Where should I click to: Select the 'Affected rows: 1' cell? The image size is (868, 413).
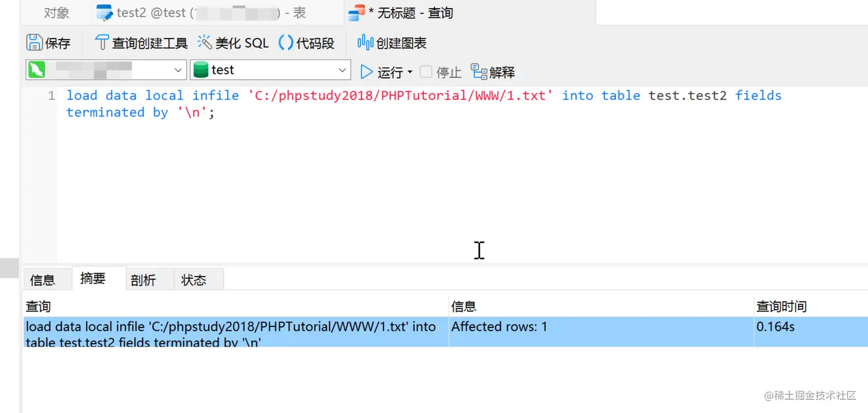[601, 332]
